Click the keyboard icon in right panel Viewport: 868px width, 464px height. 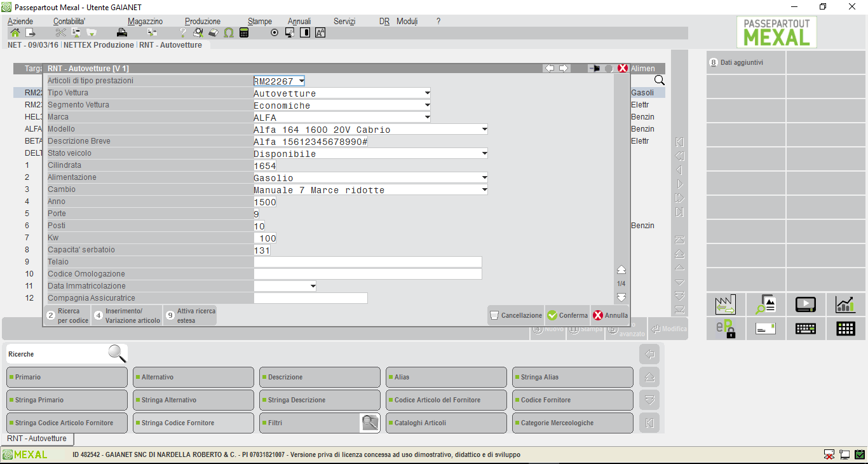click(806, 329)
